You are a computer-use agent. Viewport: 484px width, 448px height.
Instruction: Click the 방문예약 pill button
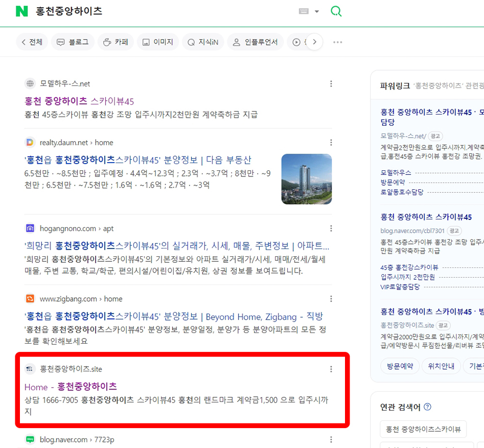point(400,366)
